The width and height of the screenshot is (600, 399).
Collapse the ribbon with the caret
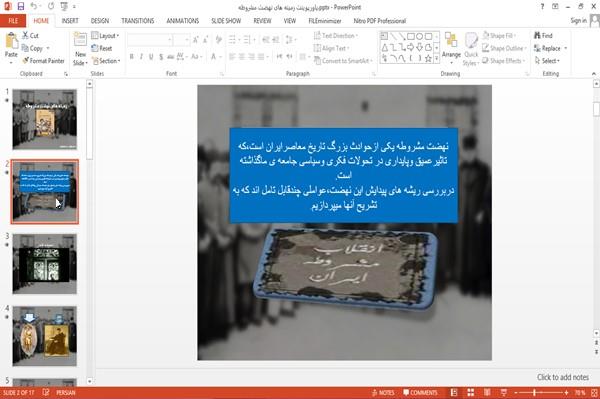(593, 73)
